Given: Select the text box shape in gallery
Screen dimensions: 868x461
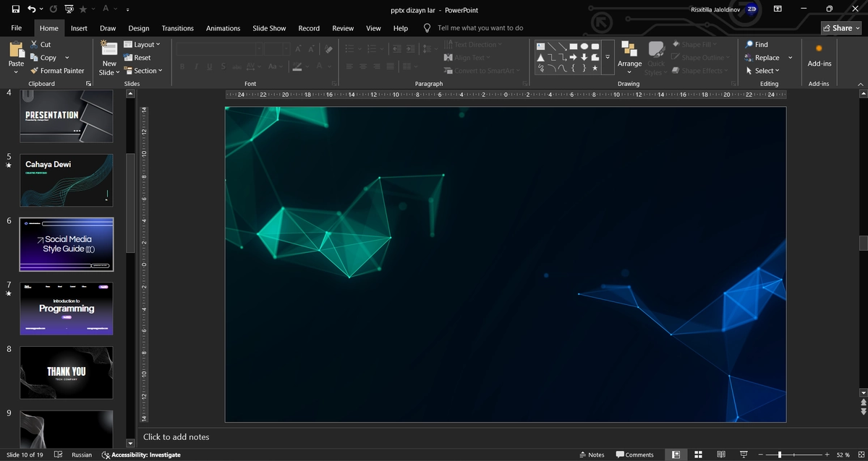Looking at the screenshot, I should point(540,46).
